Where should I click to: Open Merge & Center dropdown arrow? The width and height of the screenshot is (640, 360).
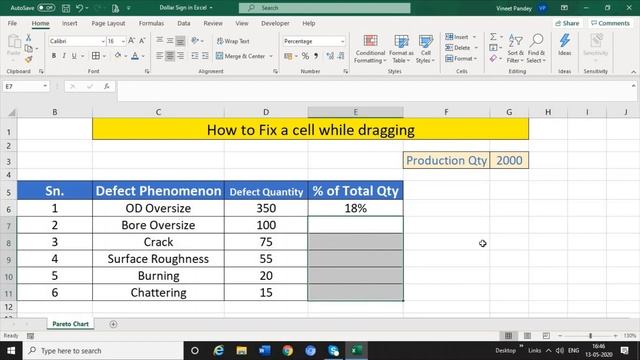[x=271, y=56]
